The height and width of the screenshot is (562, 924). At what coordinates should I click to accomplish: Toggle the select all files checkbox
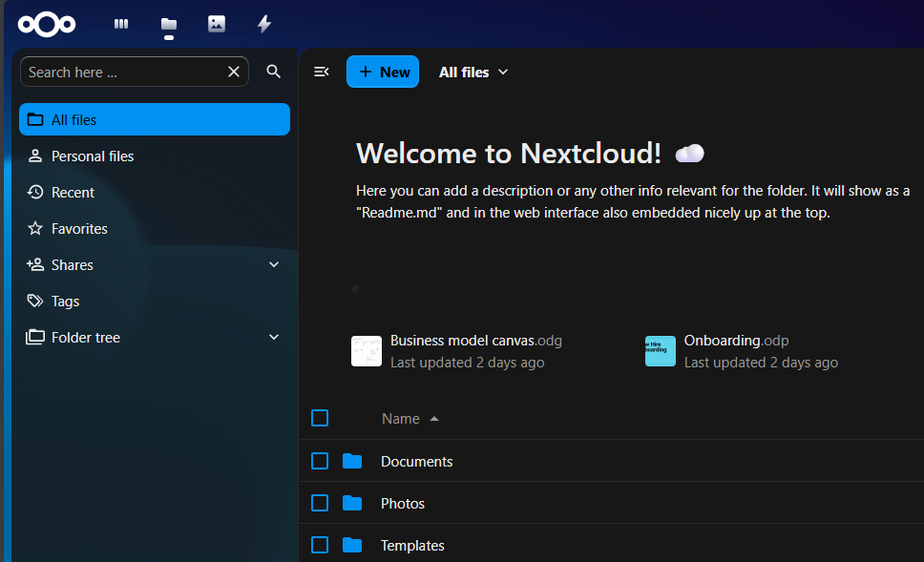[320, 418]
